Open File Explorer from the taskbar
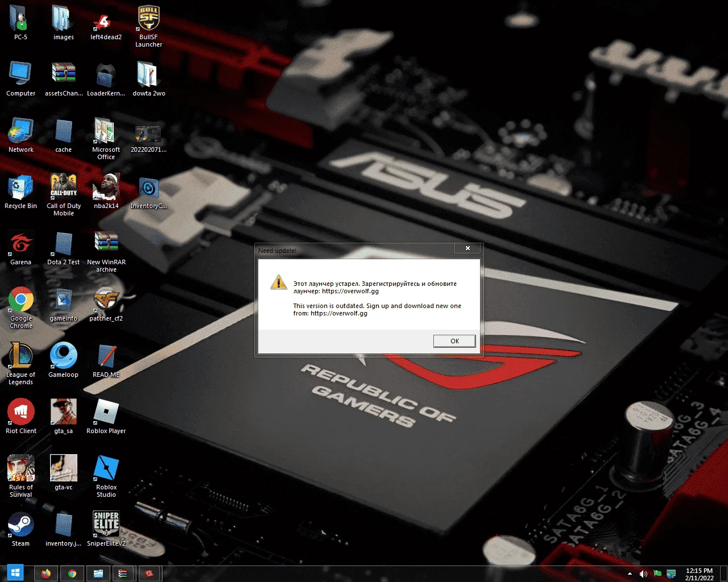Viewport: 728px width, 582px height. pyautogui.click(x=98, y=573)
